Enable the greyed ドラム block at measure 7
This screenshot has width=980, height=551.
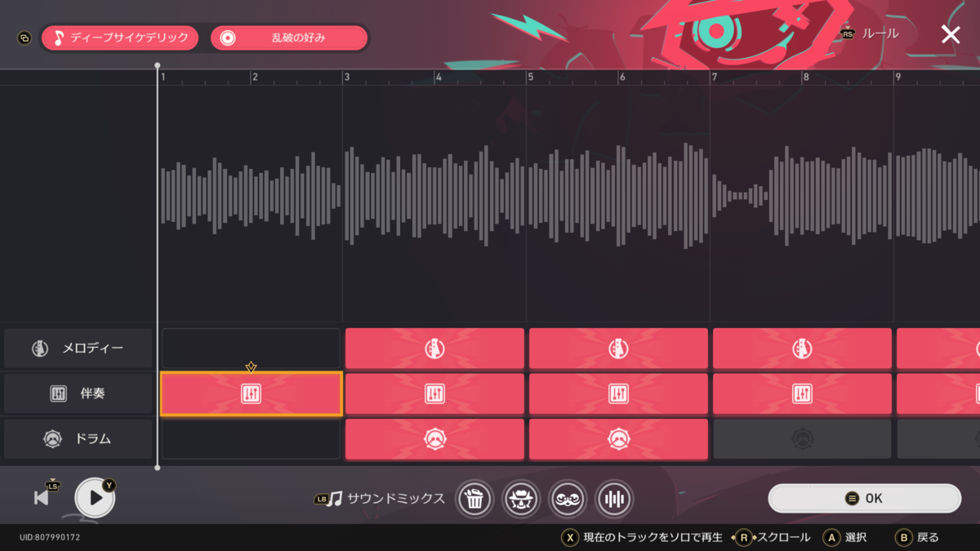click(x=802, y=439)
